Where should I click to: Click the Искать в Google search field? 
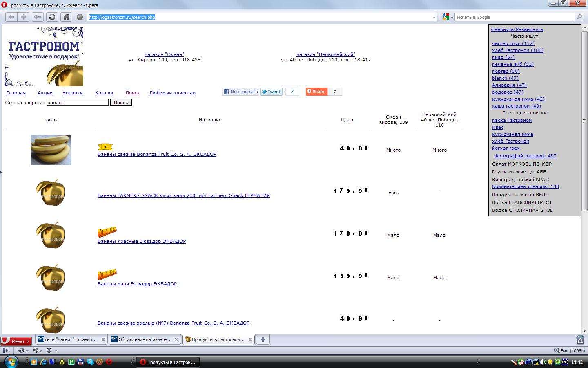514,17
